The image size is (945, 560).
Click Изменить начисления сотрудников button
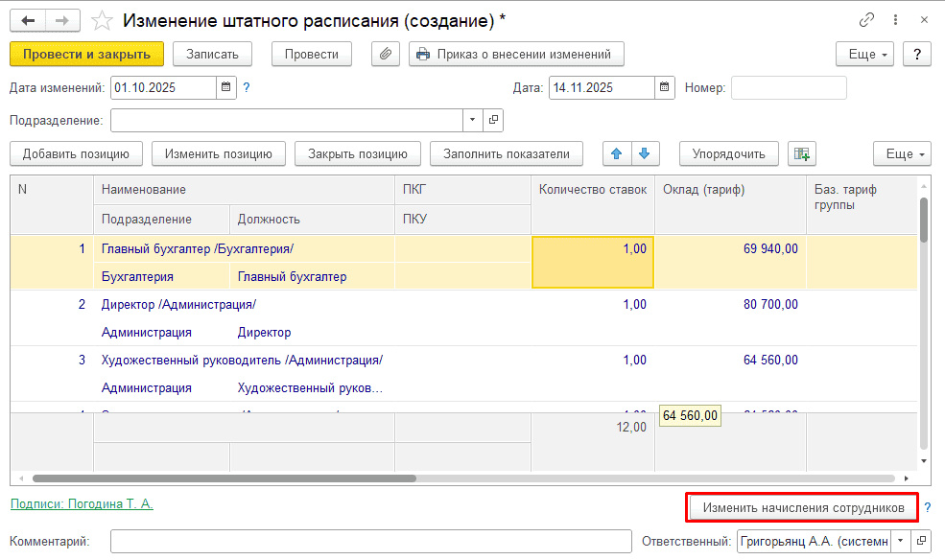(x=802, y=507)
